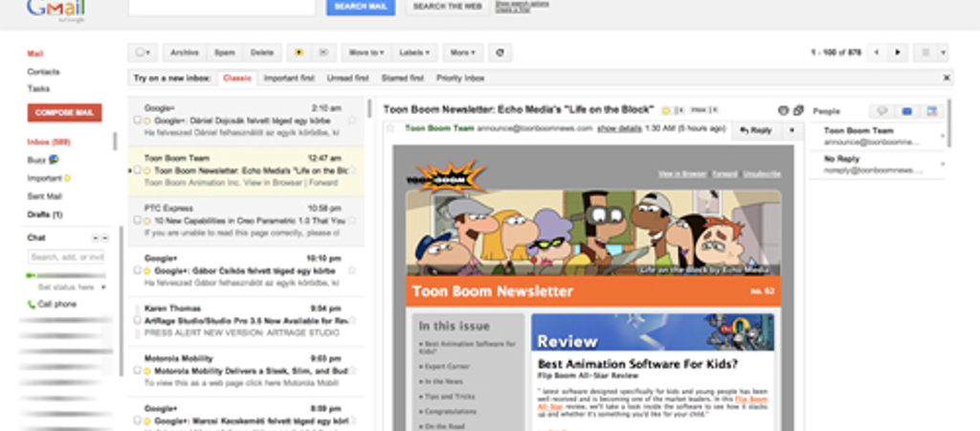Viewport: 980px width, 431px height.
Task: Select checkbox for Motorola Mobility email
Action: click(x=137, y=371)
